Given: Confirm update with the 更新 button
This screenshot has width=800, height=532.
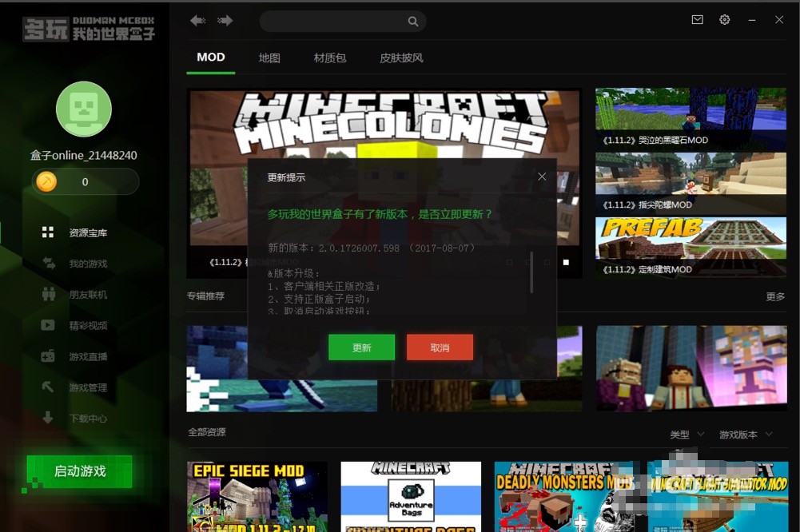Looking at the screenshot, I should (361, 347).
